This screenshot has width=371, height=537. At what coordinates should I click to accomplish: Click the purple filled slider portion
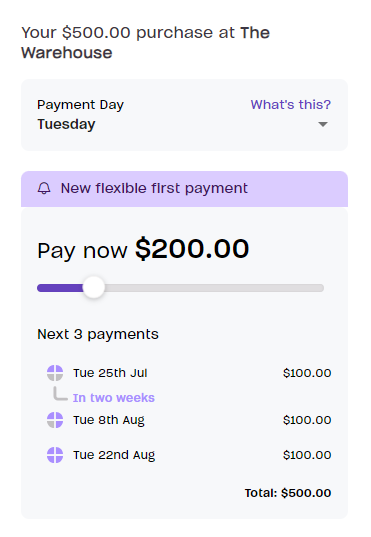(x=60, y=288)
